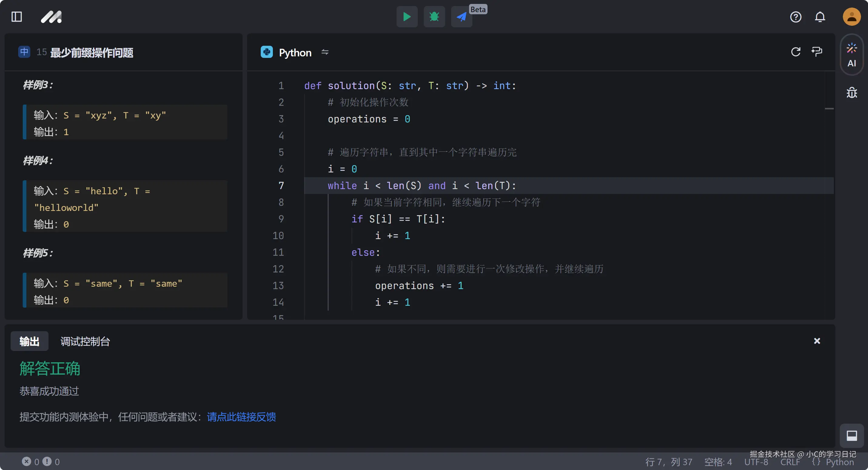Toggle the left sidebar panel icon
Screen dimensions: 868x470
click(16, 17)
